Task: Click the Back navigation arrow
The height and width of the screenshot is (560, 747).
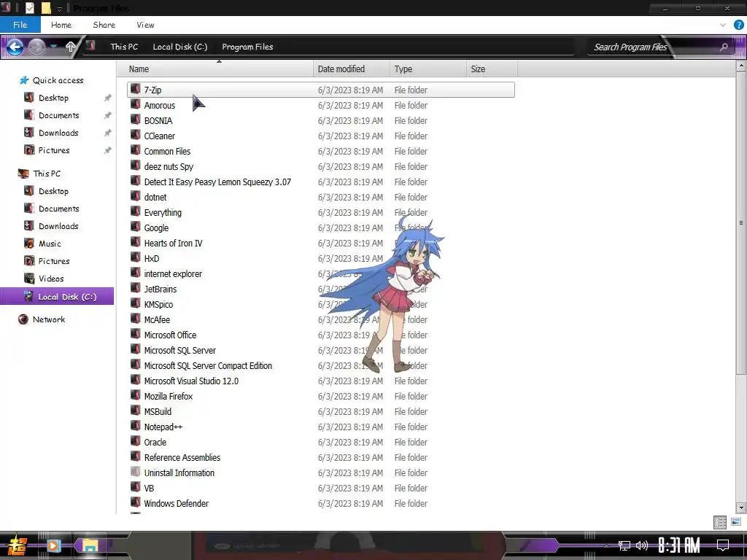Action: [x=15, y=47]
